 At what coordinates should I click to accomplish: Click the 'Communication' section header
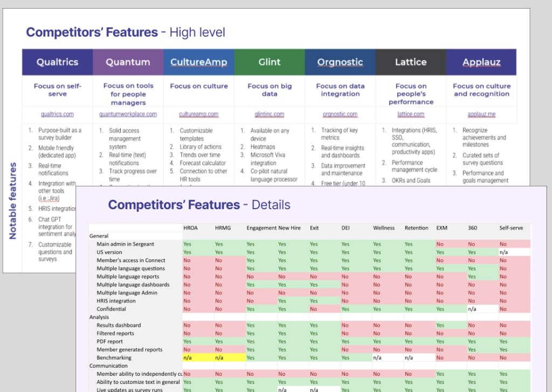tap(108, 366)
